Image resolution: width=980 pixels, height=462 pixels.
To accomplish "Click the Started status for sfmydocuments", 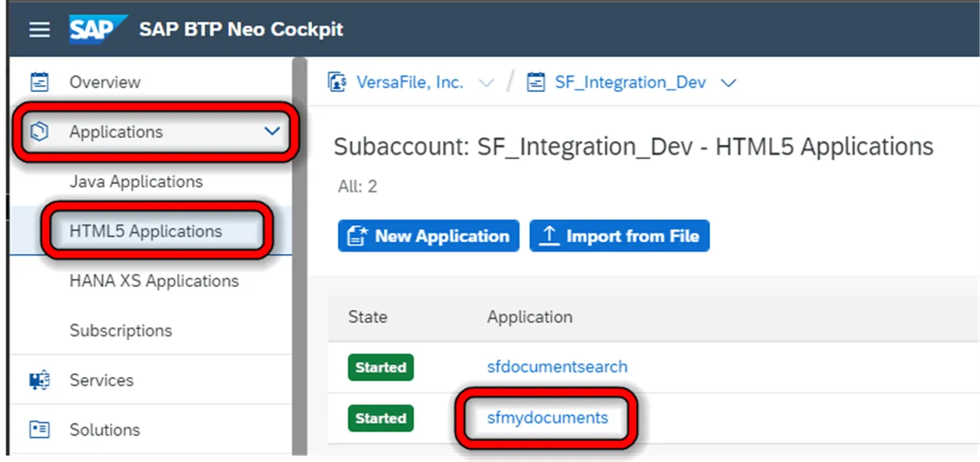I will 381,418.
